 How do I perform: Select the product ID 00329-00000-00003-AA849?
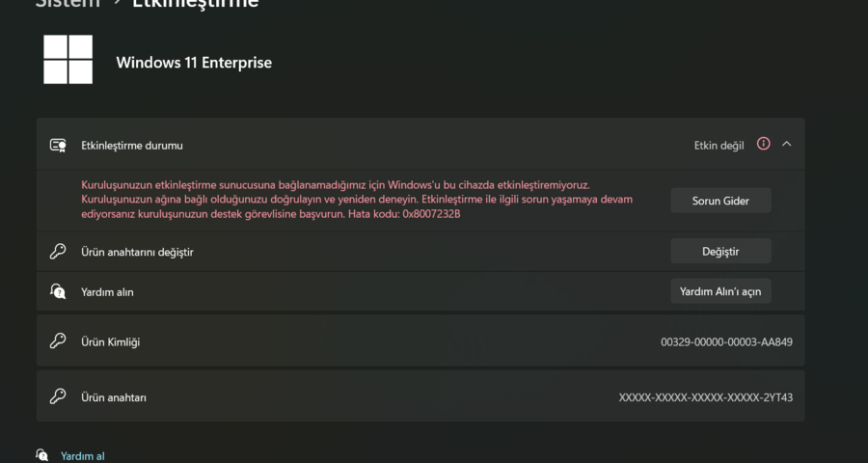pyautogui.click(x=726, y=342)
